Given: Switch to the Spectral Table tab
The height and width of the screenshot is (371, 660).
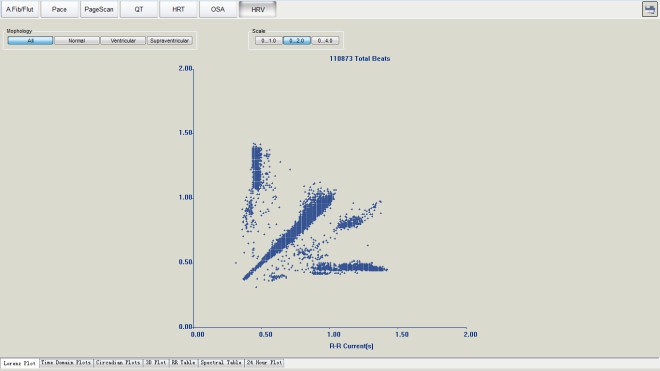Looking at the screenshot, I should [x=221, y=363].
